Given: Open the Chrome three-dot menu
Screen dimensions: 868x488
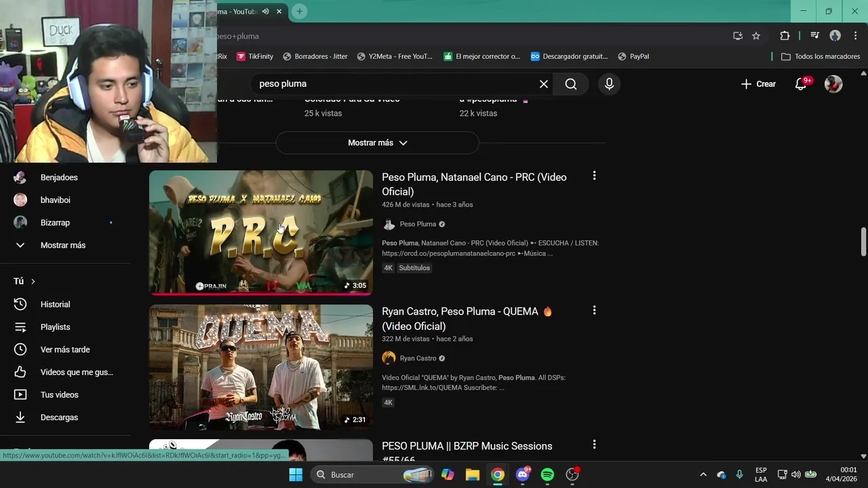Looking at the screenshot, I should [855, 36].
